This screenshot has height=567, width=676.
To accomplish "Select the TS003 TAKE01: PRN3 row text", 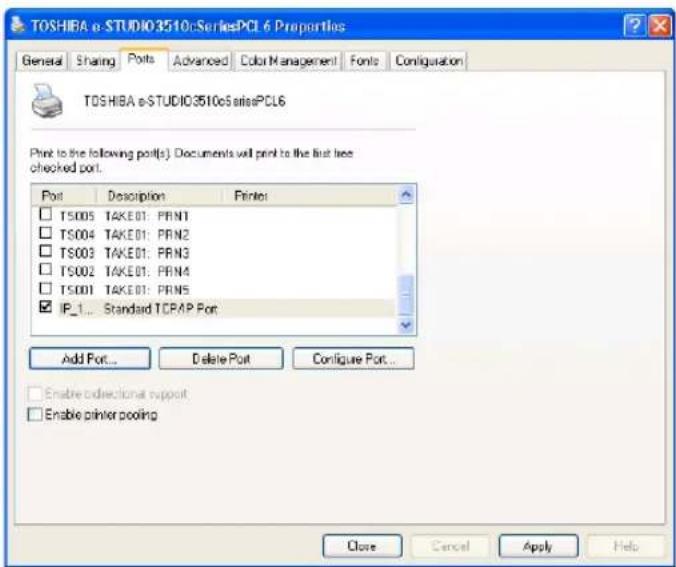I will click(x=124, y=253).
